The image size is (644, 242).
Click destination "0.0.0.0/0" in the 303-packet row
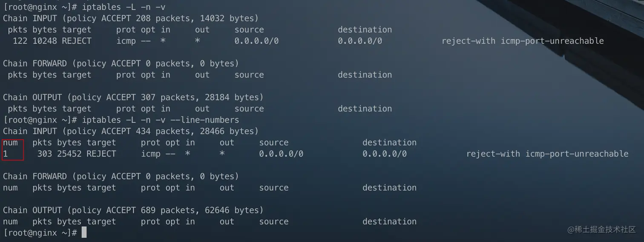pos(385,154)
